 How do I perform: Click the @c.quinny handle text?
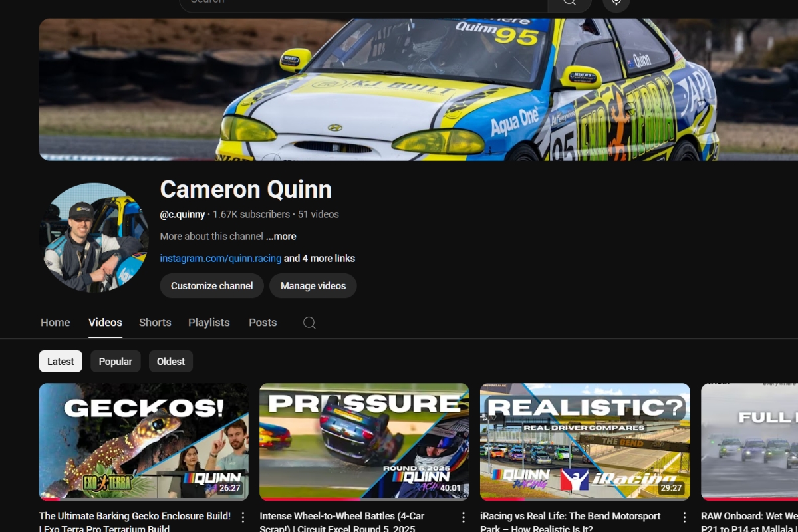tap(182, 215)
